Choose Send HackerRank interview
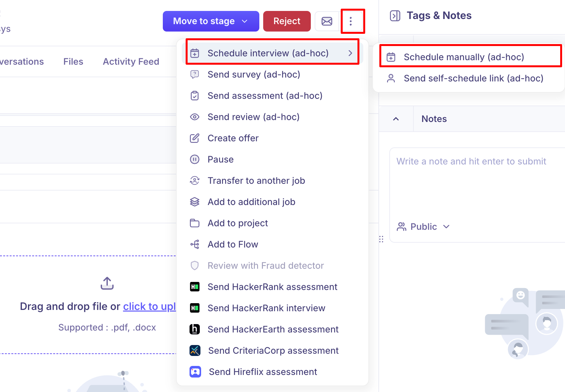This screenshot has width=565, height=392. point(273,308)
